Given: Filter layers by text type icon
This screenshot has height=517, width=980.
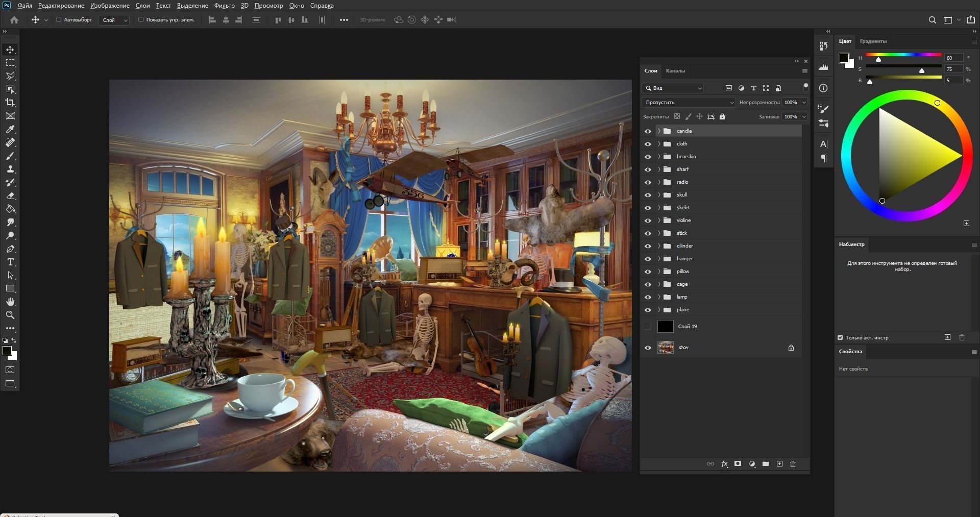Looking at the screenshot, I should (753, 88).
